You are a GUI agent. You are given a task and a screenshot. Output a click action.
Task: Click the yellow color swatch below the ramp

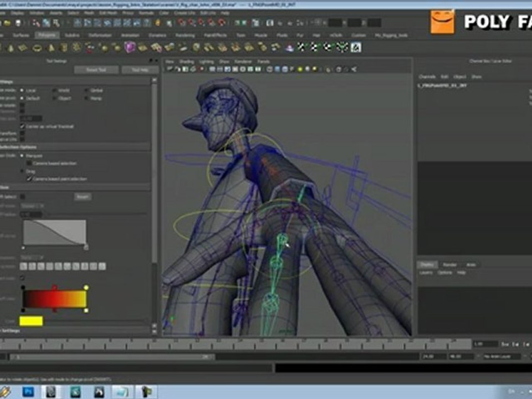coord(31,321)
